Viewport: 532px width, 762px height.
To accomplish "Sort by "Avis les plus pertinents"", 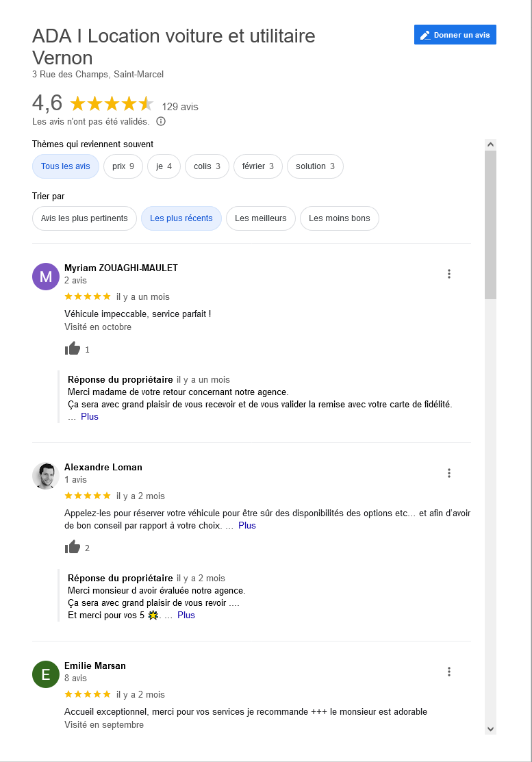I will (84, 218).
